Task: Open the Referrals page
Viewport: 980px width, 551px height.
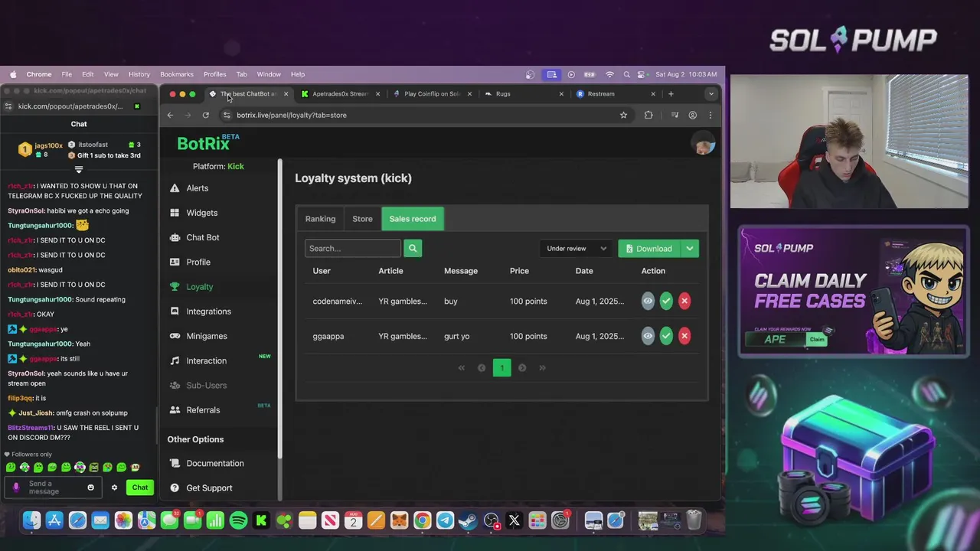Action: point(194,410)
